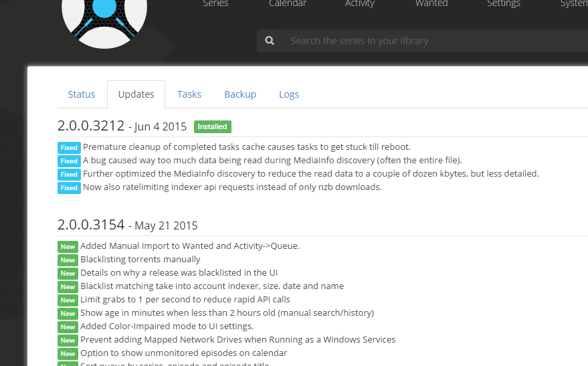The width and height of the screenshot is (588, 366).
Task: Go to the Activity page
Action: click(x=360, y=4)
